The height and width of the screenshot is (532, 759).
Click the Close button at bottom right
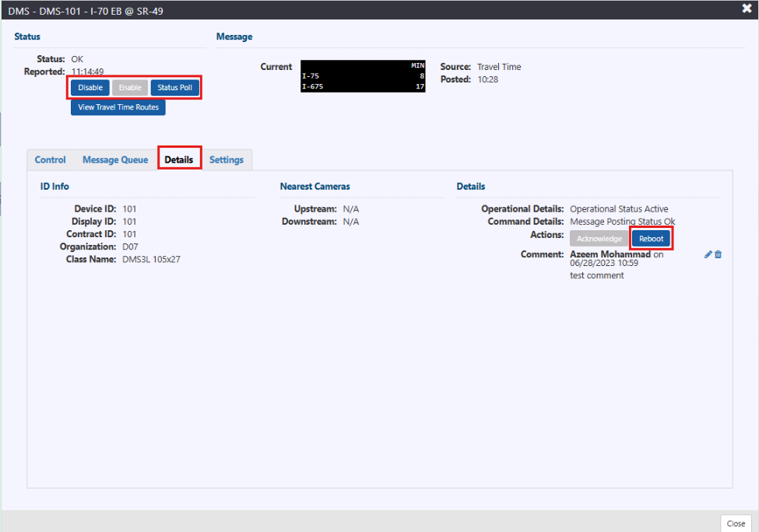[736, 523]
